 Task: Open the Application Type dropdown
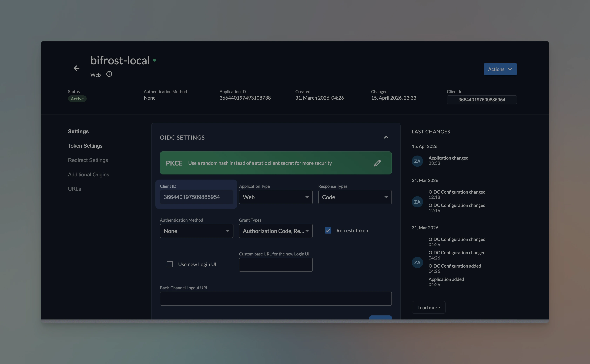coord(276,197)
